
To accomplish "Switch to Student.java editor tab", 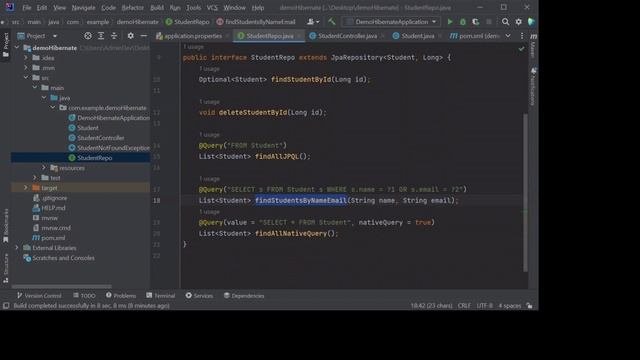I will [417, 36].
